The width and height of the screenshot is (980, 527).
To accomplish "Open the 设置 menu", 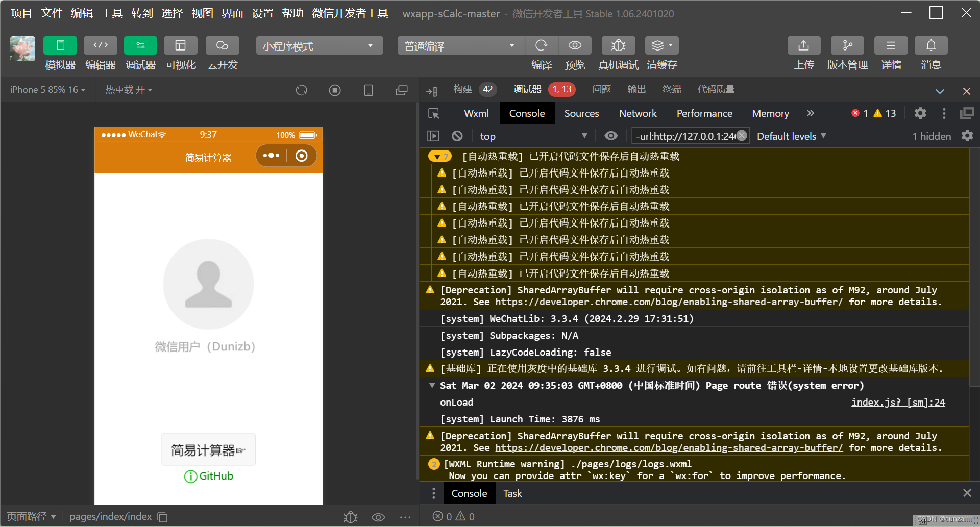I will click(x=262, y=13).
